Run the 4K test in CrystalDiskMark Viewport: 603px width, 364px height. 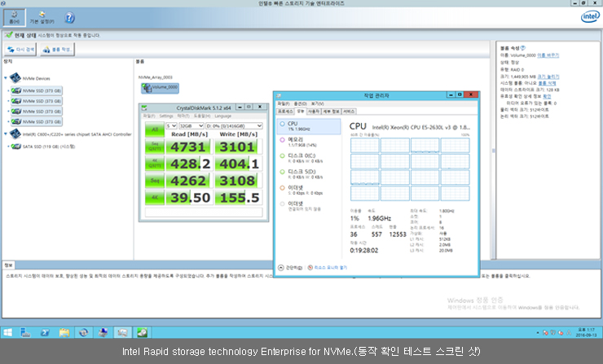155,197
